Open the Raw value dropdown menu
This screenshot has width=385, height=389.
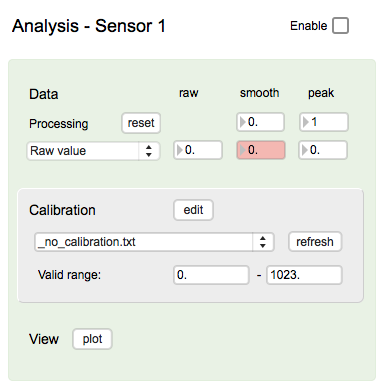[x=93, y=151]
